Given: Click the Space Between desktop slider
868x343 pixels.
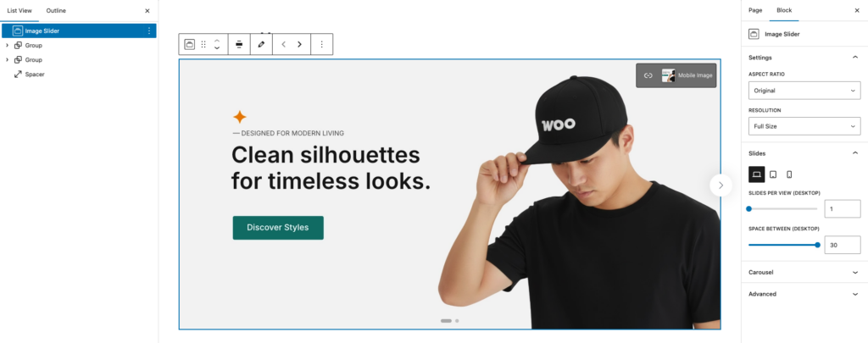Looking at the screenshot, I should click(783, 245).
